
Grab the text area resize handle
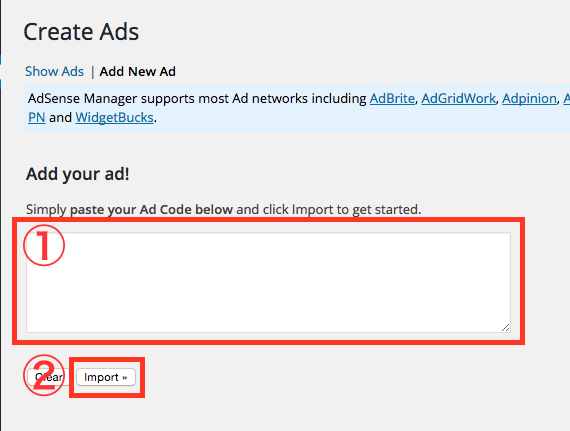505,327
